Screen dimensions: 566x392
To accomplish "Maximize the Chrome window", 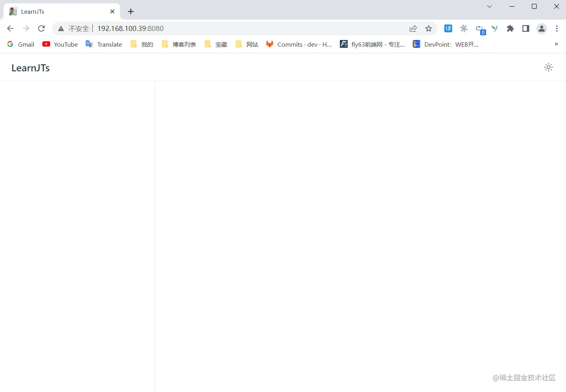I will pos(534,6).
